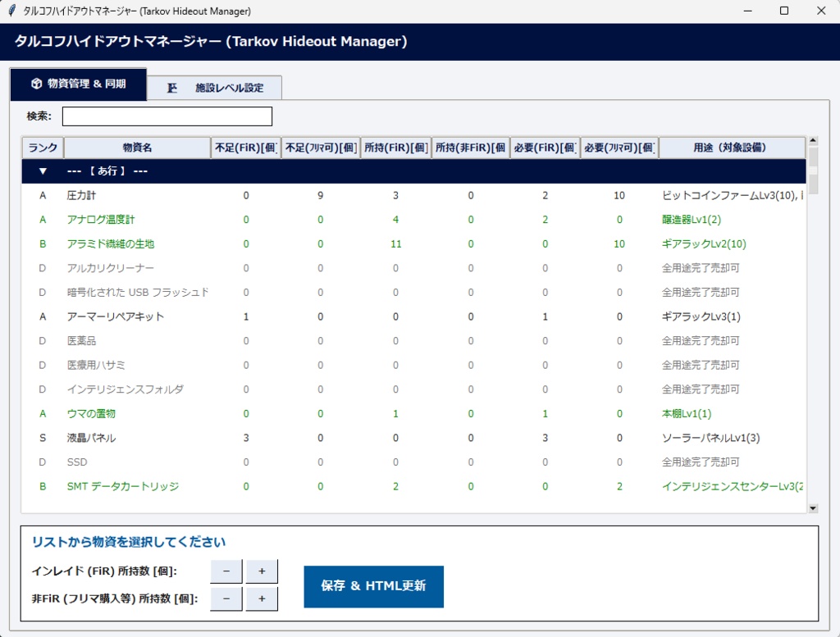Select the 医薬品 row
840x637 pixels.
pos(413,341)
